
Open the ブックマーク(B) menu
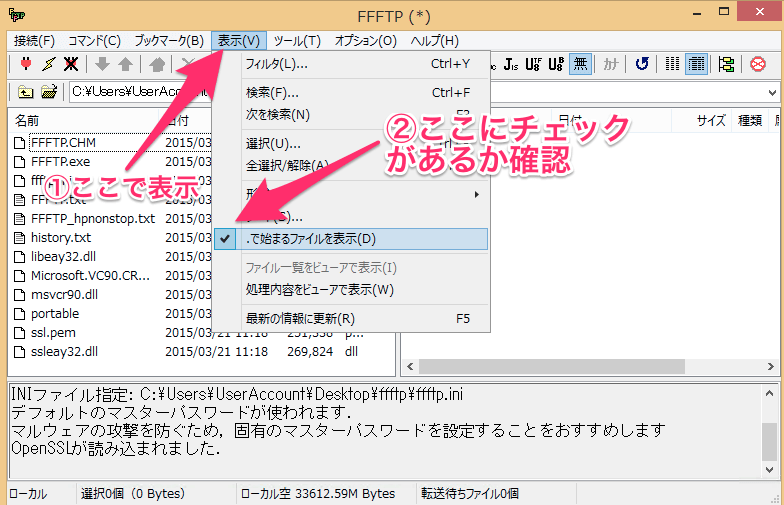(x=169, y=40)
